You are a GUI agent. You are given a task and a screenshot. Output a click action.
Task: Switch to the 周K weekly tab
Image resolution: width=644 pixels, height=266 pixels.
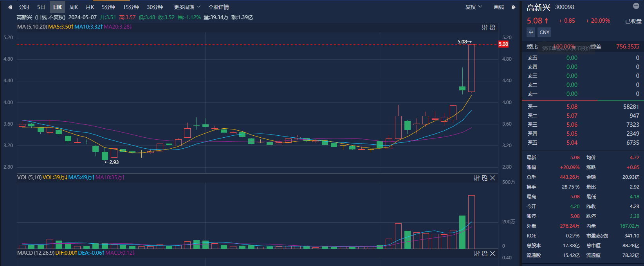74,7
